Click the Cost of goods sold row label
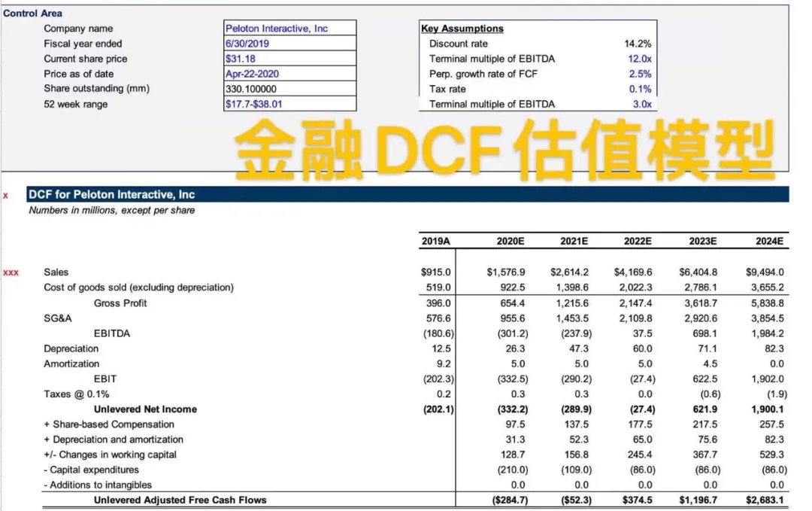 tap(139, 287)
